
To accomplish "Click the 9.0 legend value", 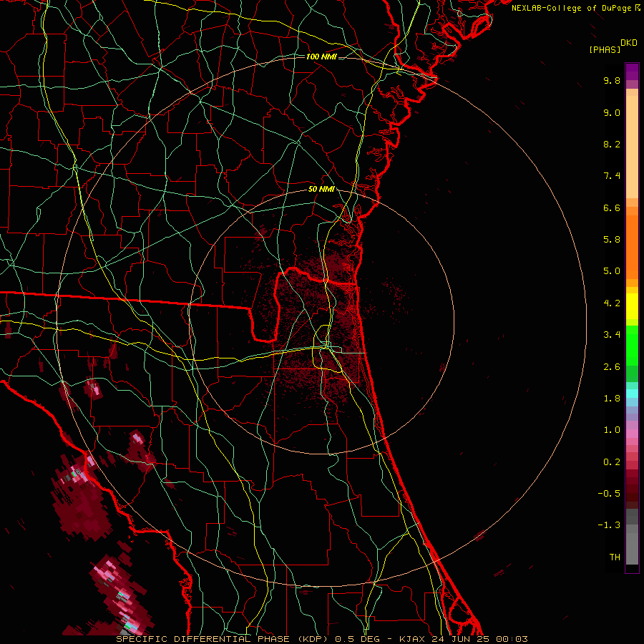I will coord(612,112).
